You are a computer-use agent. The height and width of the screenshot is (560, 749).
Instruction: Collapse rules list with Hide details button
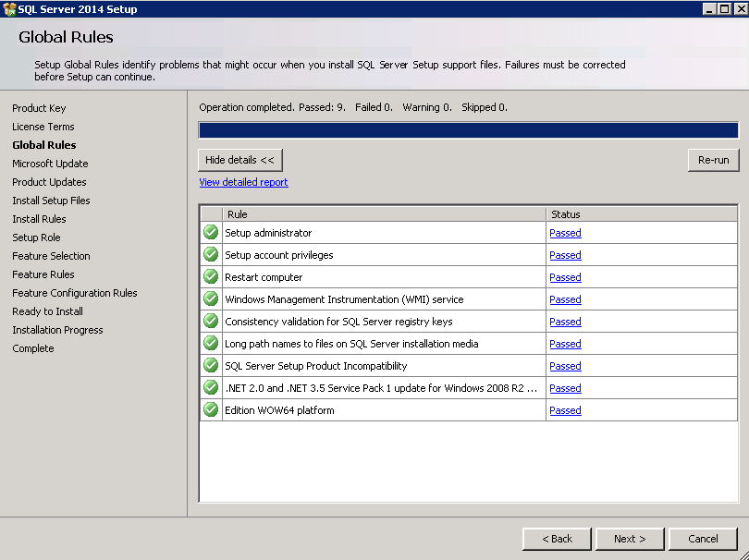pyautogui.click(x=240, y=160)
